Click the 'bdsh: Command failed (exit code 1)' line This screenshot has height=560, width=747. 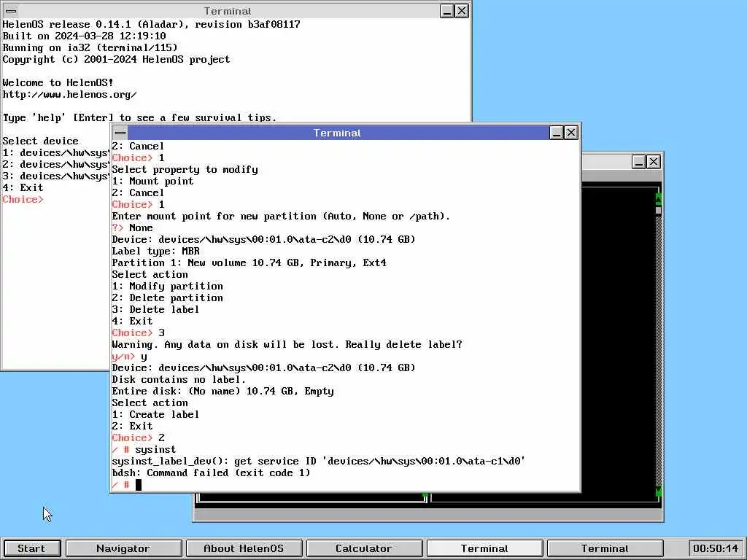pyautogui.click(x=211, y=472)
